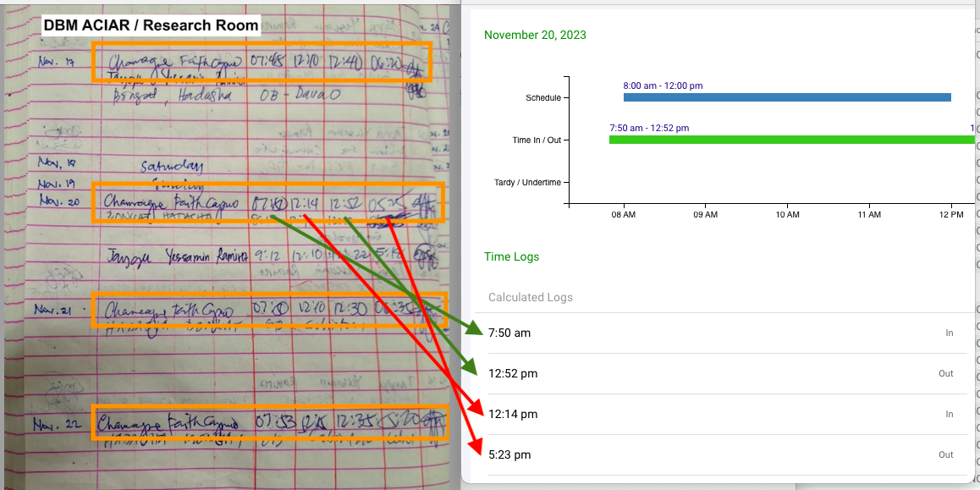Click the Time Logs heading

click(x=511, y=256)
